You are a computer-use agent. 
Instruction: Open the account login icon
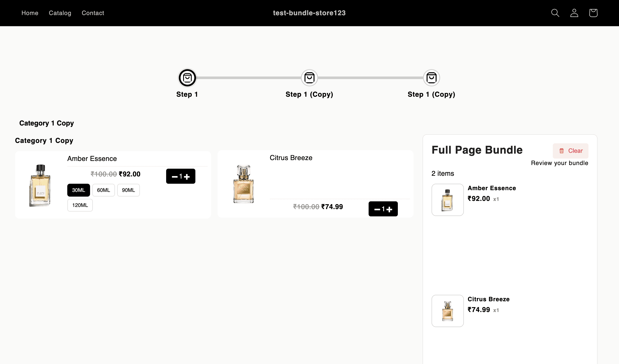[x=574, y=13]
